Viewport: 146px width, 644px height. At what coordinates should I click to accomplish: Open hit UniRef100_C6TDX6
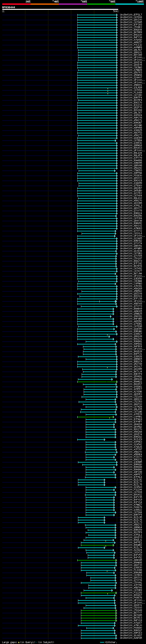[131, 17]
